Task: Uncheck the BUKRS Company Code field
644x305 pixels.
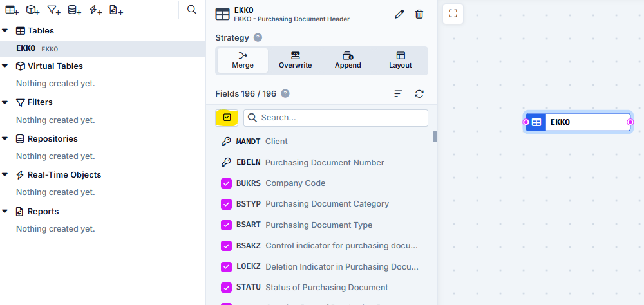Action: (x=226, y=183)
